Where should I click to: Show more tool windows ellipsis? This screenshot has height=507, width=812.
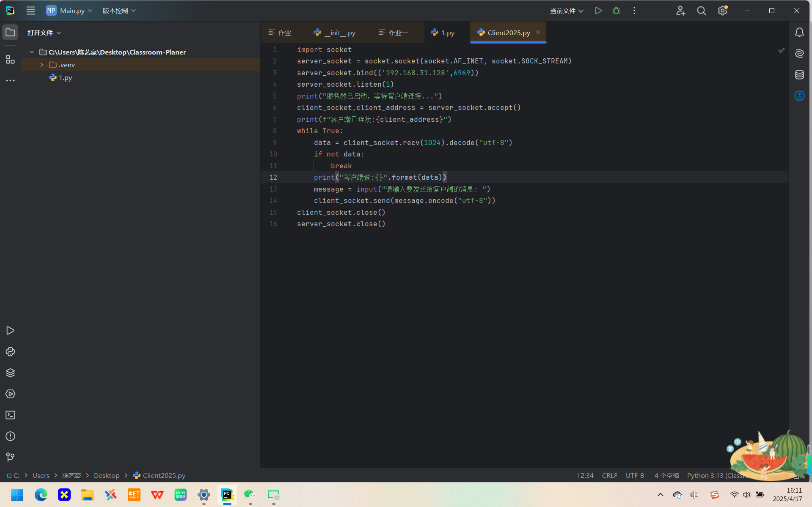(10, 80)
